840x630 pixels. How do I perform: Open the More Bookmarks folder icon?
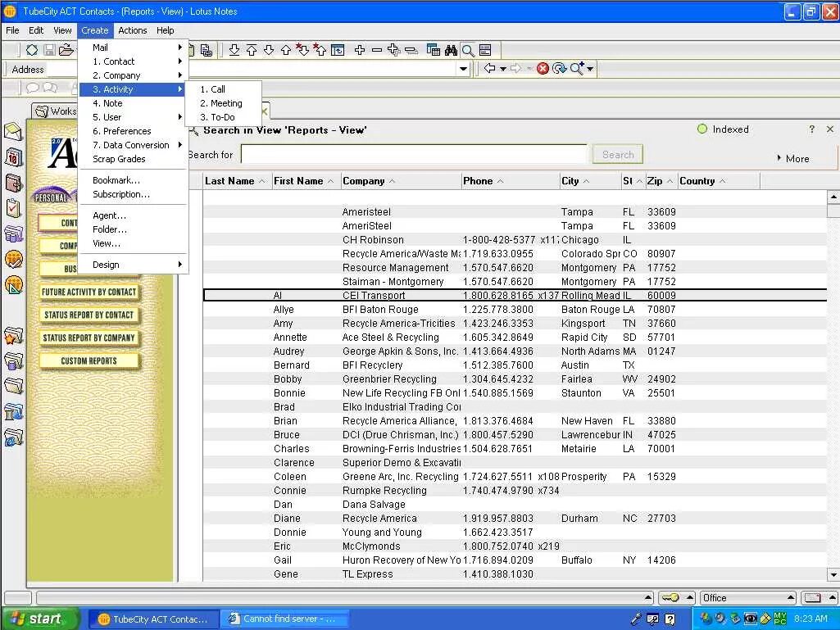(x=13, y=386)
